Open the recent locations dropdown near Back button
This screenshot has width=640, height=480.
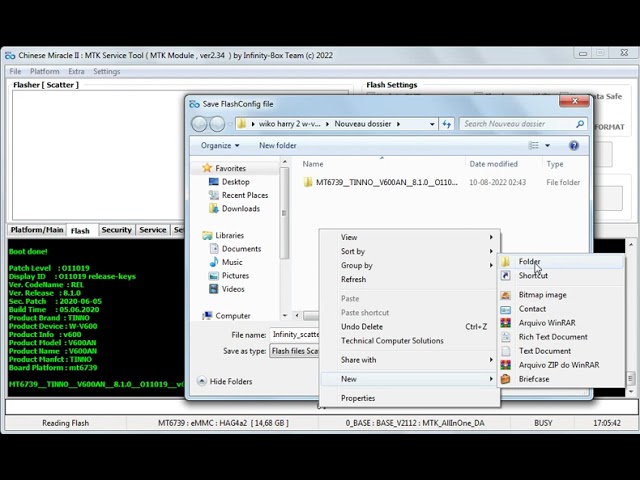pyautogui.click(x=230, y=124)
